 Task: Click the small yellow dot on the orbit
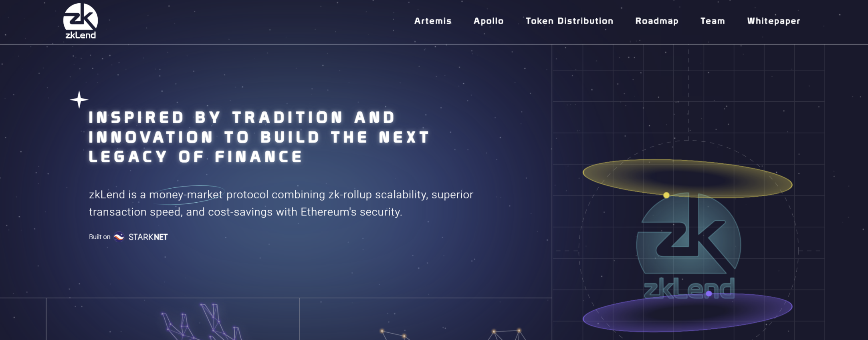click(x=666, y=195)
